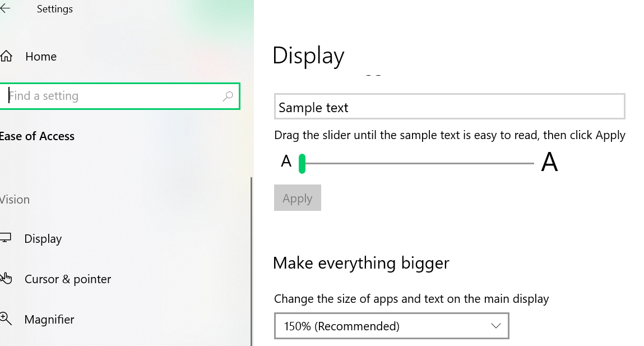644x346 pixels.
Task: Click the sidebar vertical scrollbar
Action: [x=251, y=258]
